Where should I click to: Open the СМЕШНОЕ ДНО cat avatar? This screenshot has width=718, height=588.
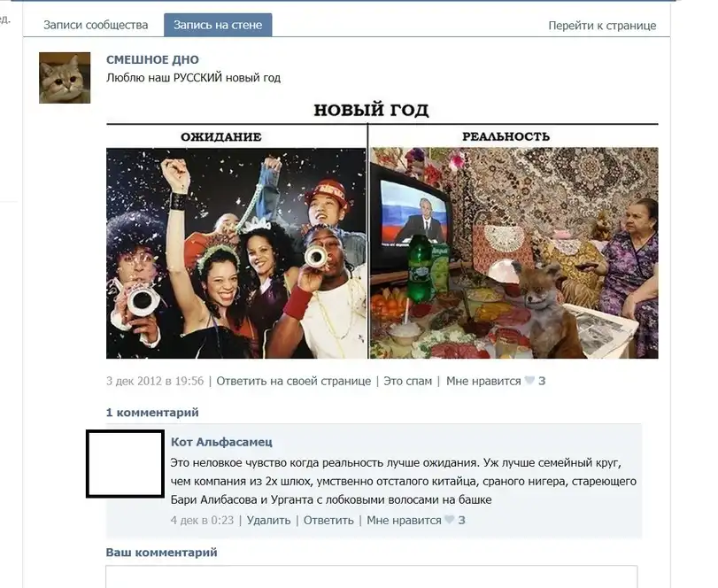click(65, 78)
